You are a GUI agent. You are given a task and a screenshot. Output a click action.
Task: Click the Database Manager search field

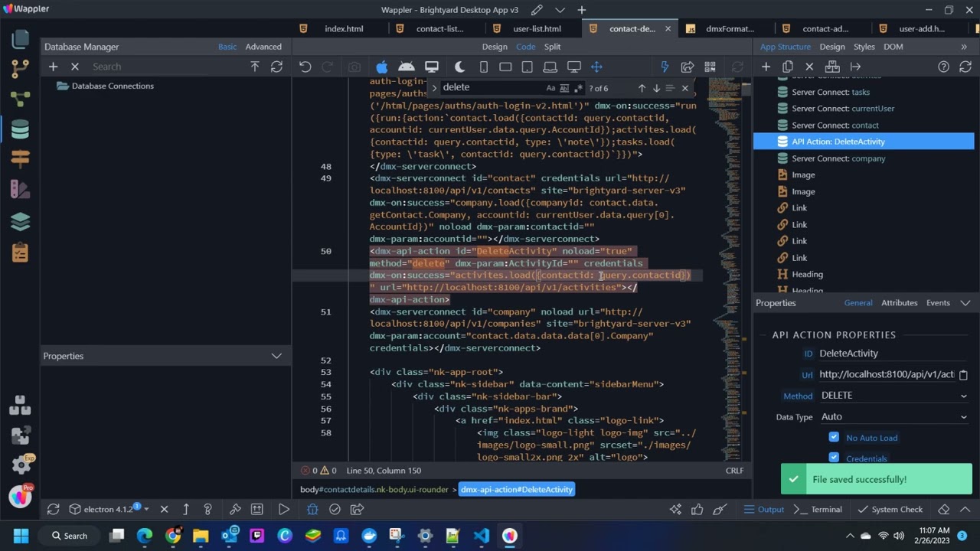(x=168, y=67)
